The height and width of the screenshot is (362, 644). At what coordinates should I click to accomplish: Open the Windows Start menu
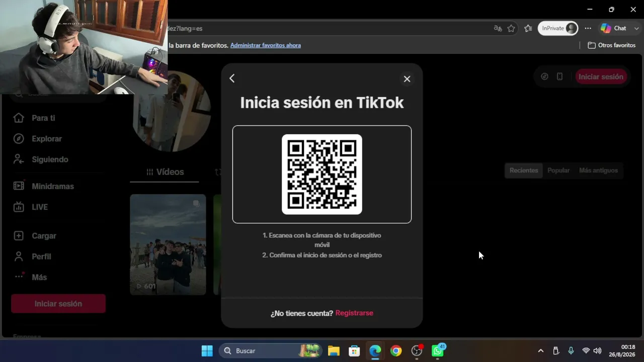tap(207, 350)
